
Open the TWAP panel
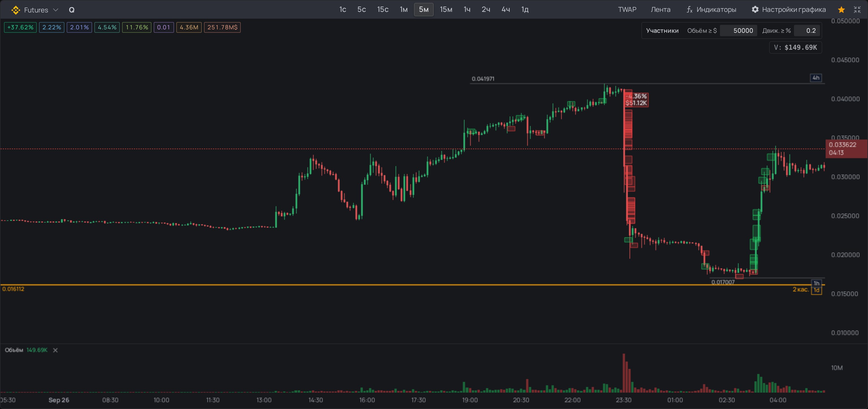(x=627, y=9)
